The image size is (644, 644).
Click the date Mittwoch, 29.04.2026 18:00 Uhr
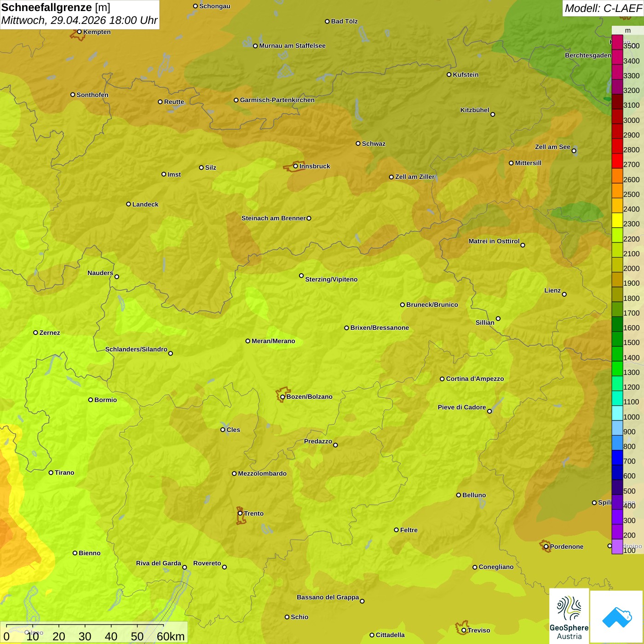pyautogui.click(x=79, y=21)
